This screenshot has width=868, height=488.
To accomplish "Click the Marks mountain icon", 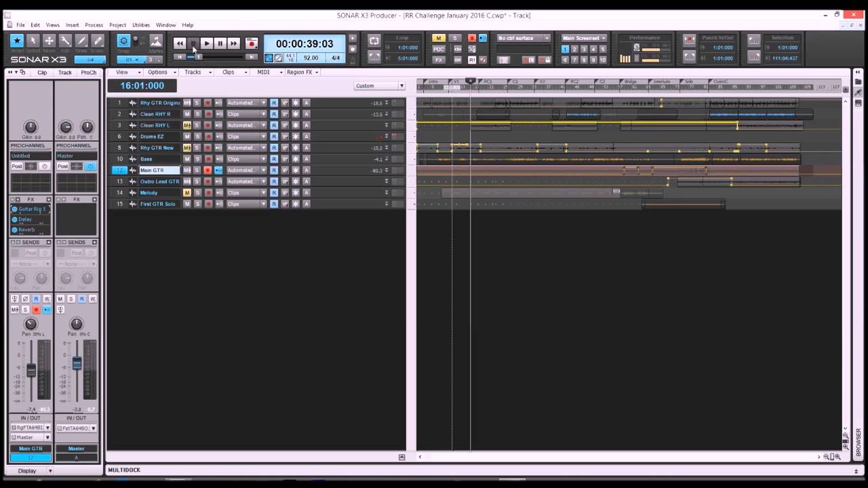I will [156, 41].
